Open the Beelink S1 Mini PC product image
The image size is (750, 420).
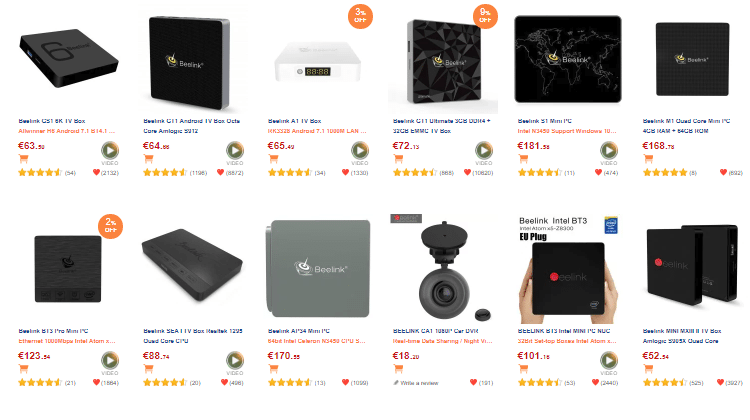568,59
